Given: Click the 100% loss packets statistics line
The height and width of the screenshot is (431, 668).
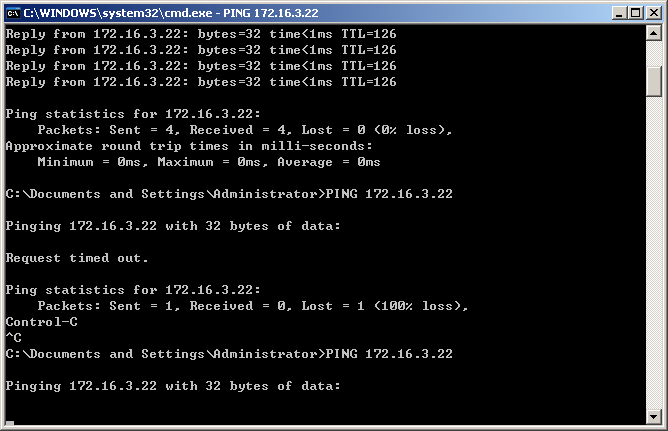Looking at the screenshot, I should (x=253, y=306).
